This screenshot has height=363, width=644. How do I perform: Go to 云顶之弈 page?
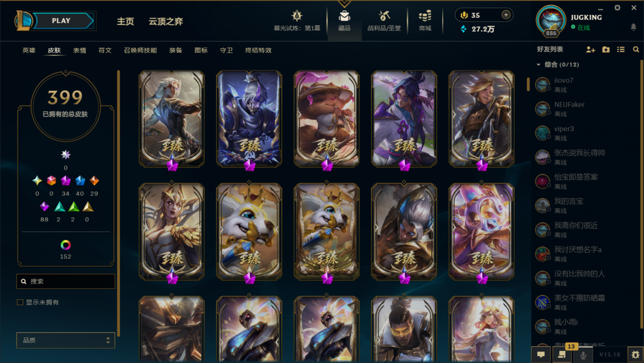pyautogui.click(x=166, y=21)
